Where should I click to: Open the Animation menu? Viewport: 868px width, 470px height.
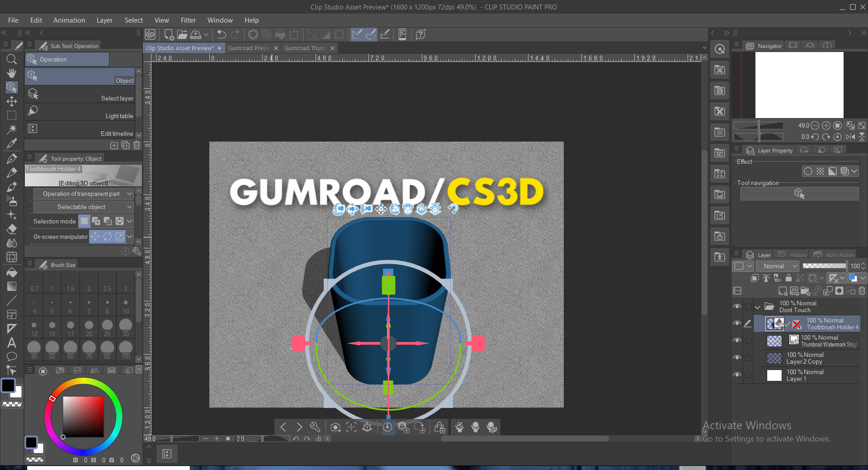(x=69, y=20)
